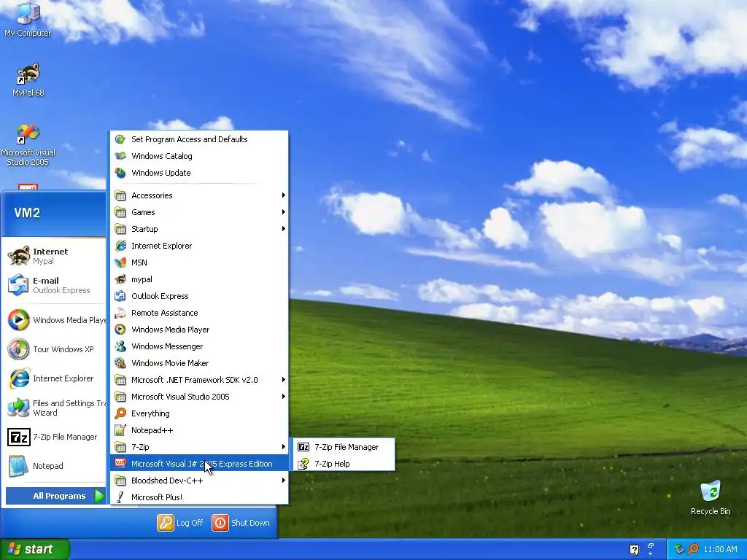
Task: Expand the Accessories submenu arrow
Action: (x=284, y=195)
